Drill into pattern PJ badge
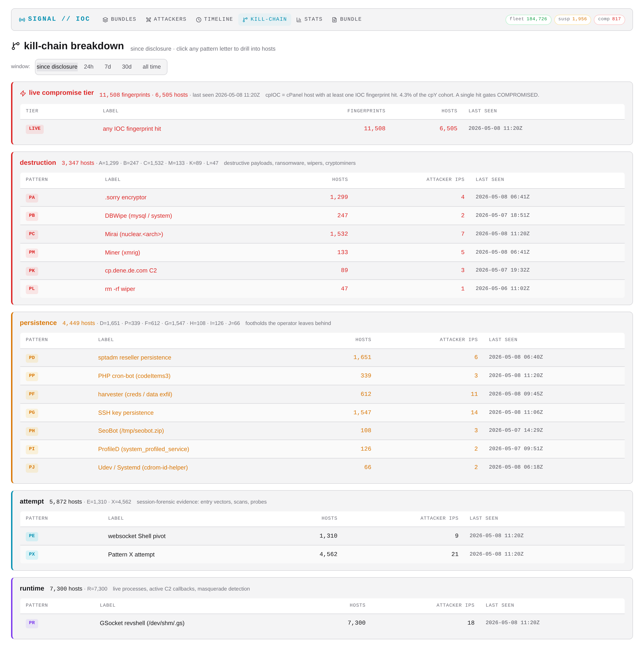The image size is (644, 649). 32,468
